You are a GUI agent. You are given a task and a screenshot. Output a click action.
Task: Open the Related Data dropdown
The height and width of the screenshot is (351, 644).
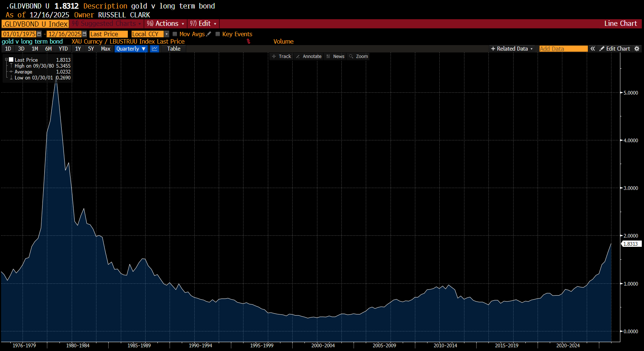pyautogui.click(x=512, y=49)
